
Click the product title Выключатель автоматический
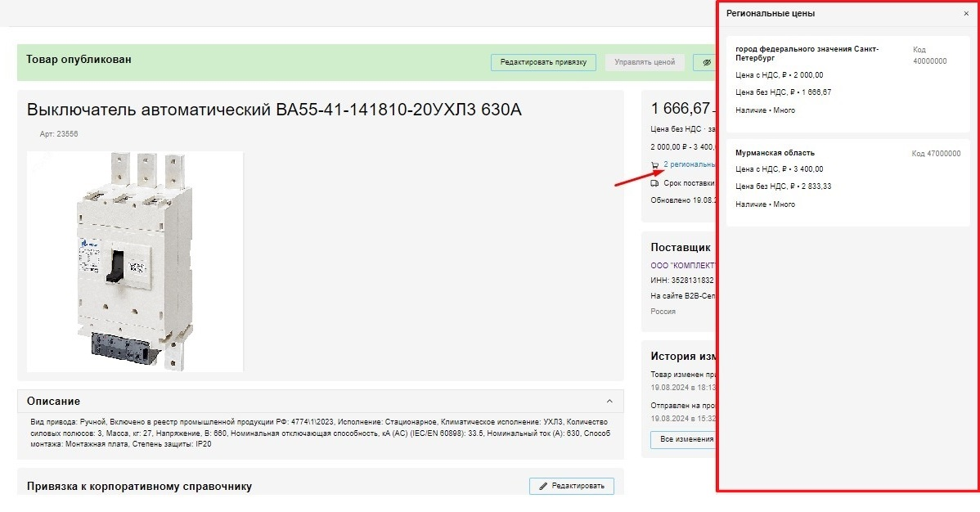(274, 110)
